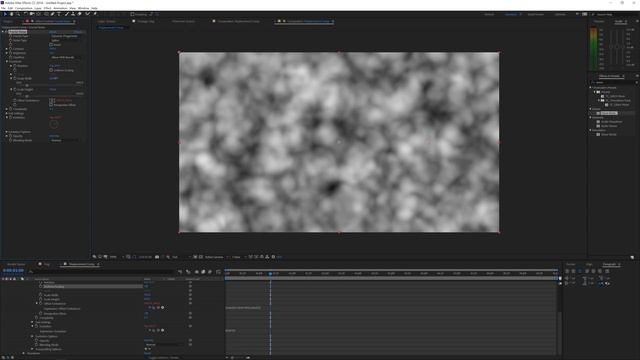Open the timeline Graph Editor icon
Image resolution: width=640 pixels, height=360 pixels.
tap(218, 271)
